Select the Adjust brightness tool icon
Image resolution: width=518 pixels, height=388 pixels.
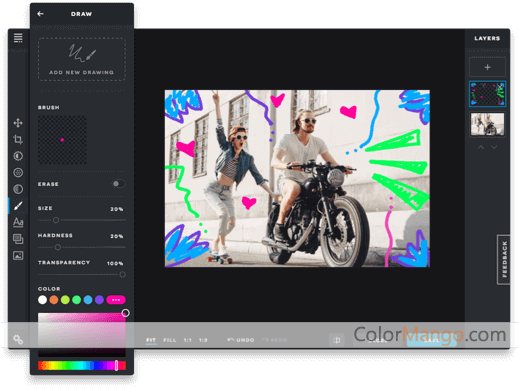coord(18,156)
